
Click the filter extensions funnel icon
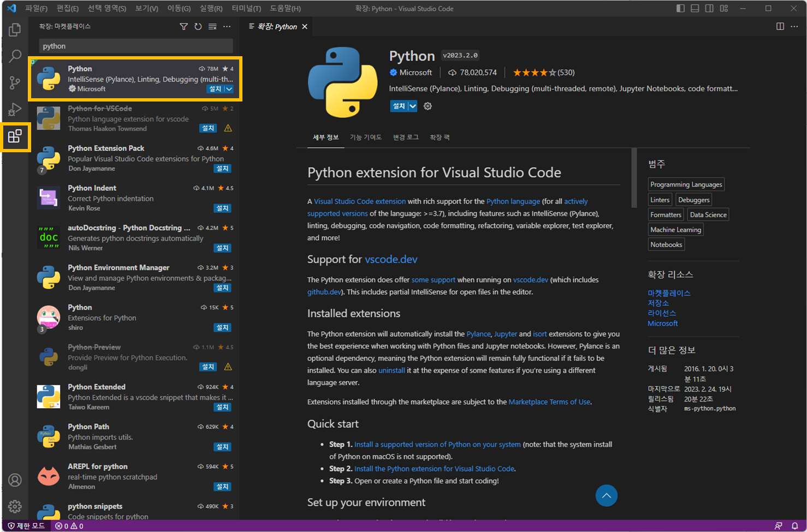pos(183,27)
